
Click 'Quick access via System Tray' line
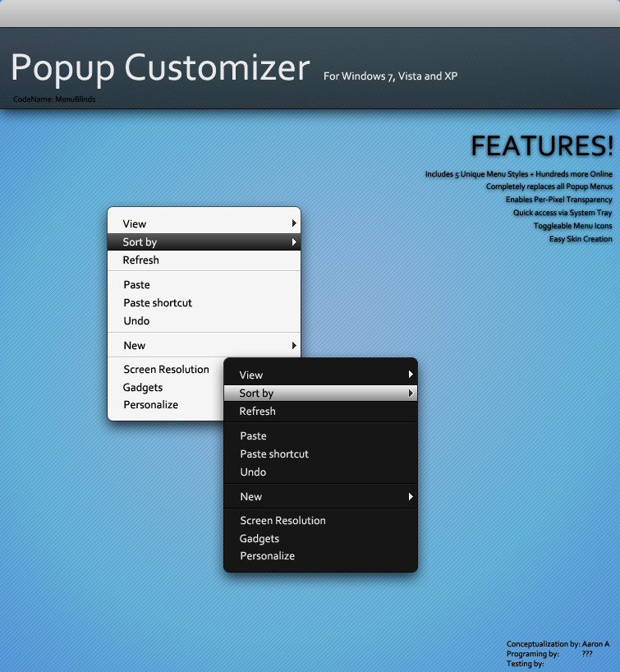[563, 213]
